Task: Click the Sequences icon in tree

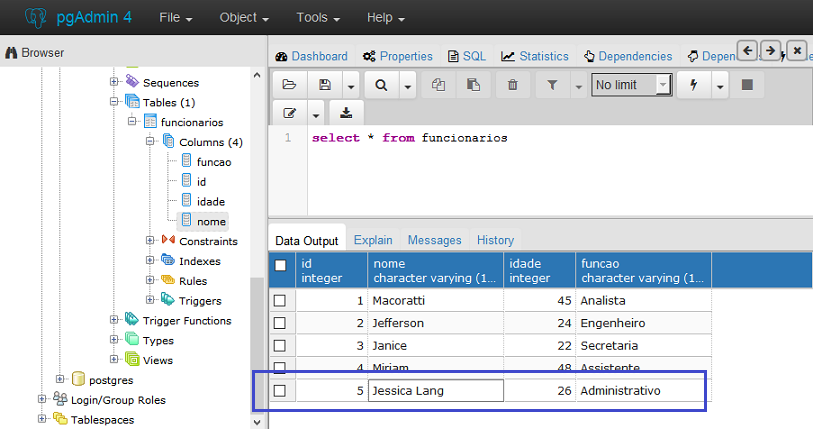Action: (132, 81)
